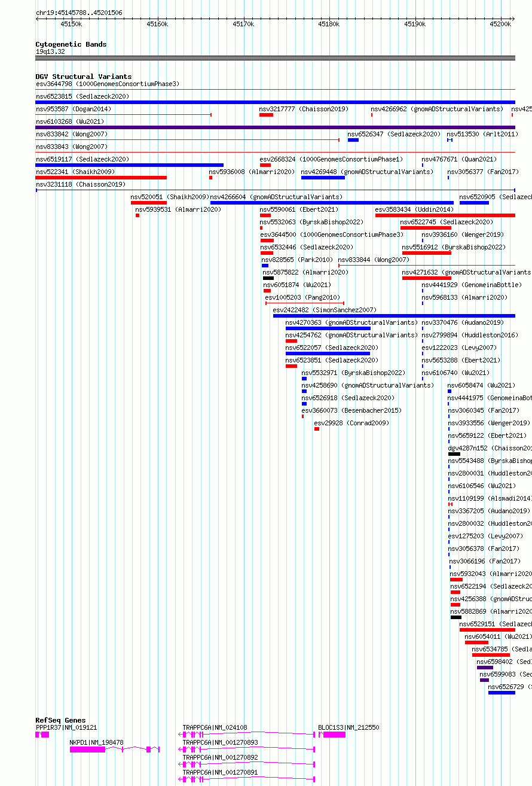This screenshot has width=532, height=786.
Task: Click the 45190k ruler position label
Action: [x=415, y=24]
